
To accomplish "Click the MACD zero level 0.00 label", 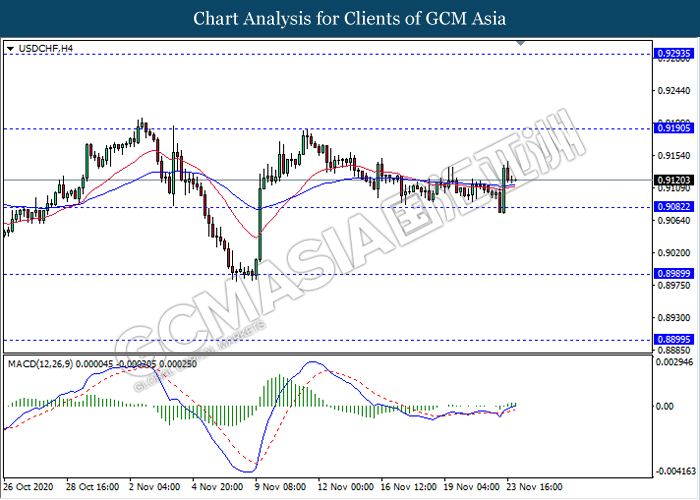I will pyautogui.click(x=665, y=406).
